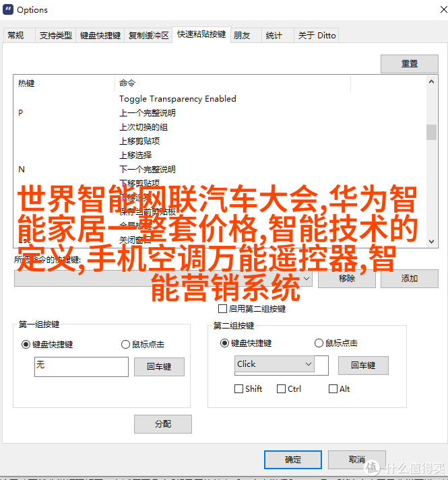Click the 无 hotkey input field
The width and height of the screenshot is (448, 480).
click(82, 367)
